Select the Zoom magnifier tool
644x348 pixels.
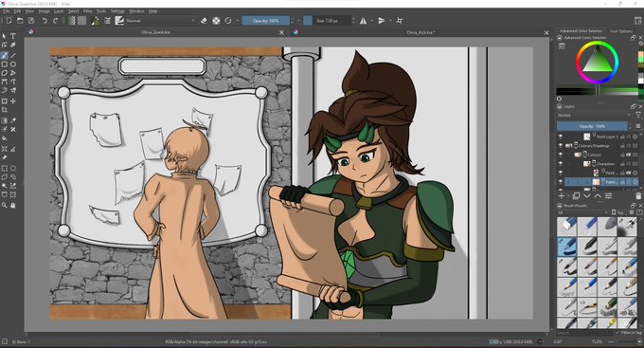tap(4, 205)
